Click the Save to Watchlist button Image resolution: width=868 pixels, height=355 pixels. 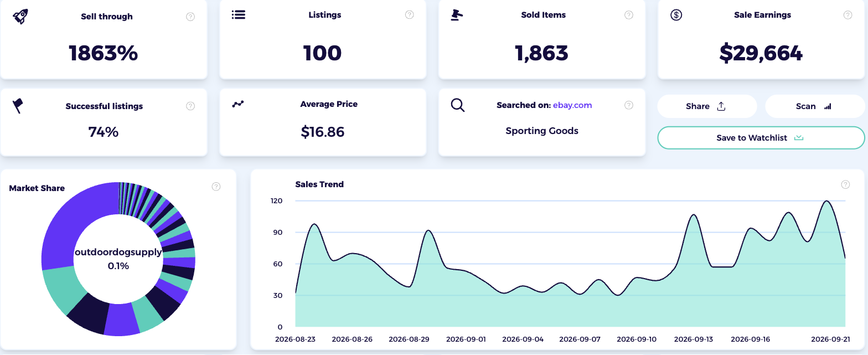tap(761, 138)
